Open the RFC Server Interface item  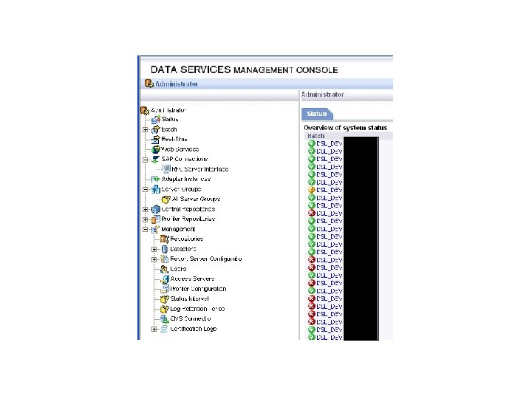[199, 169]
